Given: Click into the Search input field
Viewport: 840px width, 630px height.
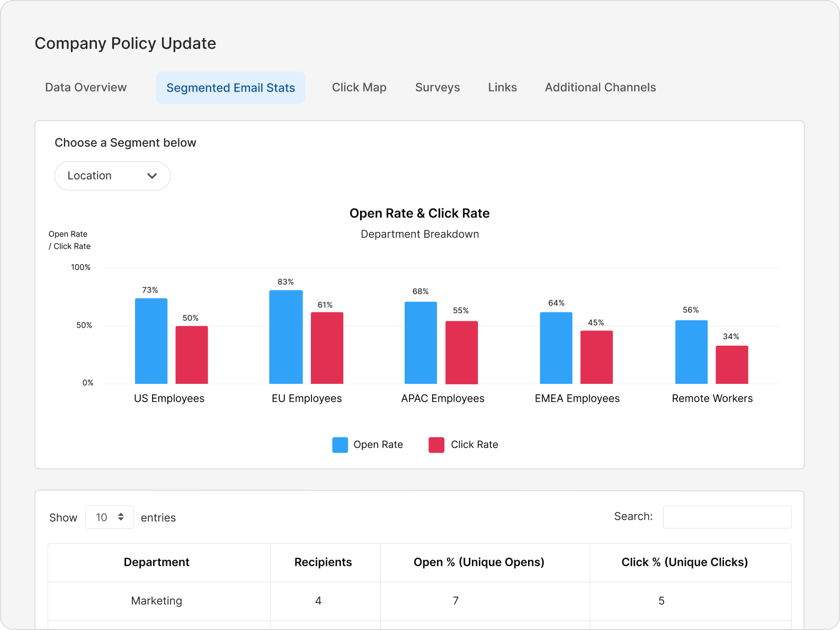Looking at the screenshot, I should (x=727, y=517).
